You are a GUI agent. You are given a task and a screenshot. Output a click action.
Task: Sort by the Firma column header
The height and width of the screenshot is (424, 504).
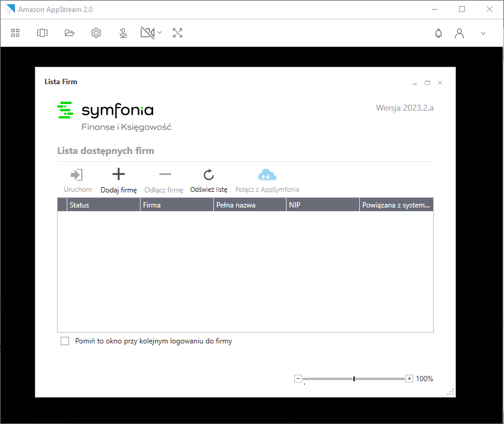177,205
